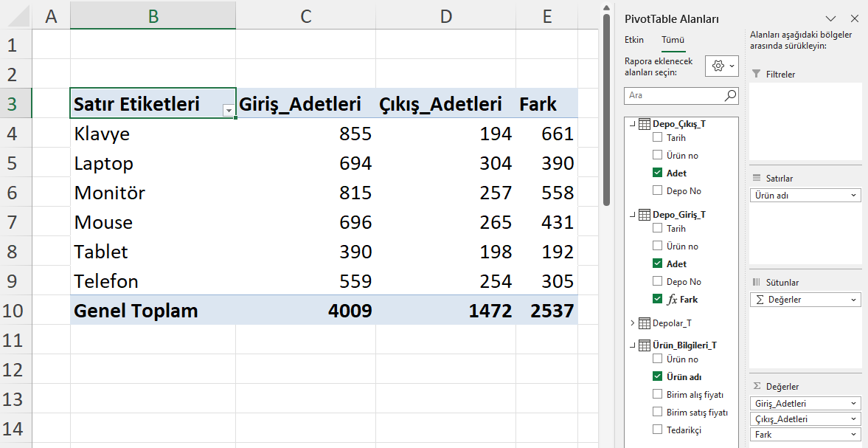Click the Ürün_Bilgileri_T table icon

pos(645,345)
